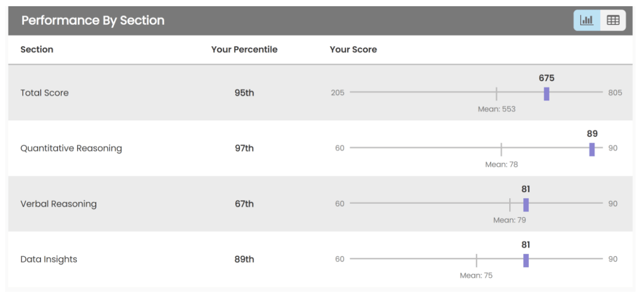Select the Data Insights section label
The height and width of the screenshot is (297, 644).
tap(48, 259)
